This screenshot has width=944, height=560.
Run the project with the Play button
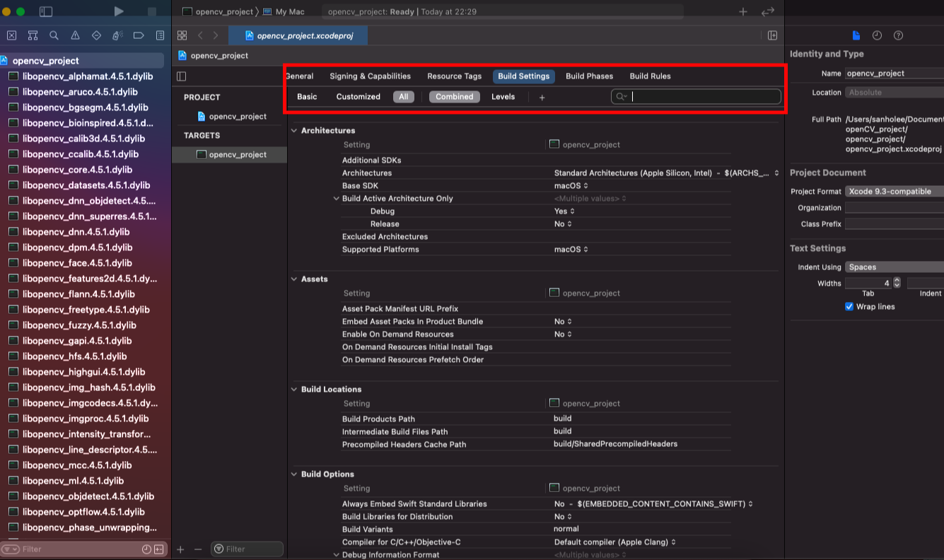(x=119, y=11)
